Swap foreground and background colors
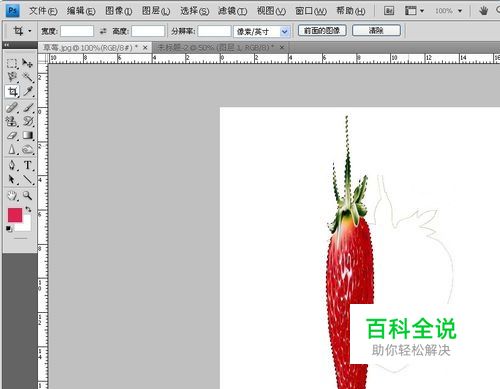The height and width of the screenshot is (389, 500). coord(28,209)
